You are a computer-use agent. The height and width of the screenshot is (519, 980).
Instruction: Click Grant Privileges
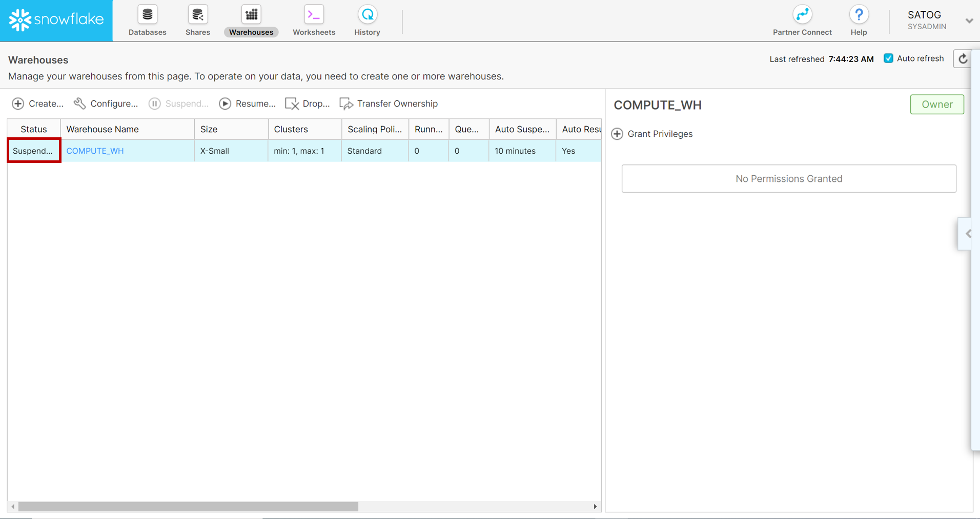coord(652,134)
